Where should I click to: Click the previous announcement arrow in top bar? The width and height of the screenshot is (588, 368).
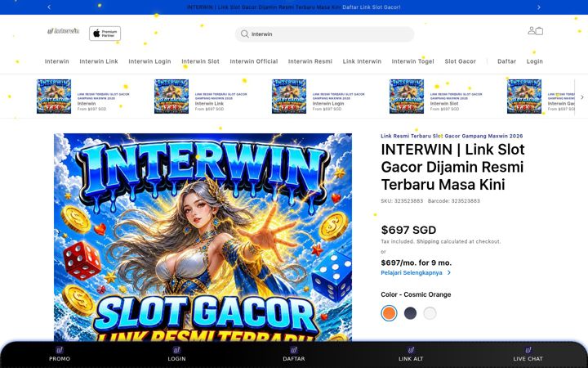point(49,7)
